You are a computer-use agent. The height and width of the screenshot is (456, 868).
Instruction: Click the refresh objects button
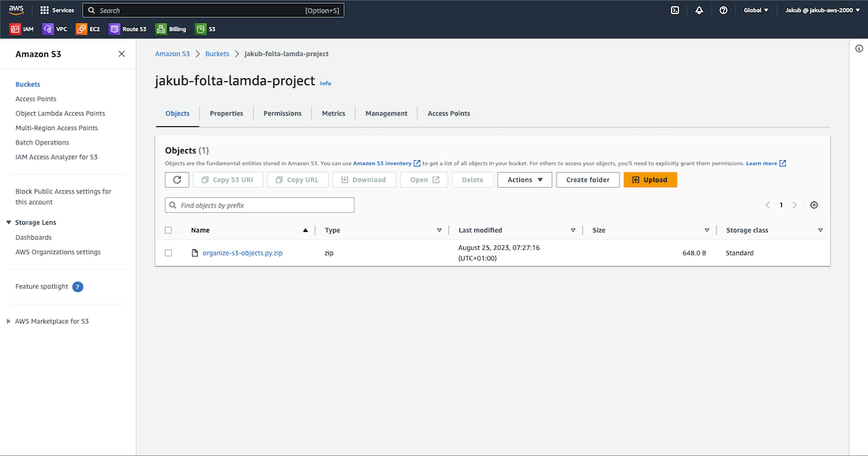coord(177,180)
